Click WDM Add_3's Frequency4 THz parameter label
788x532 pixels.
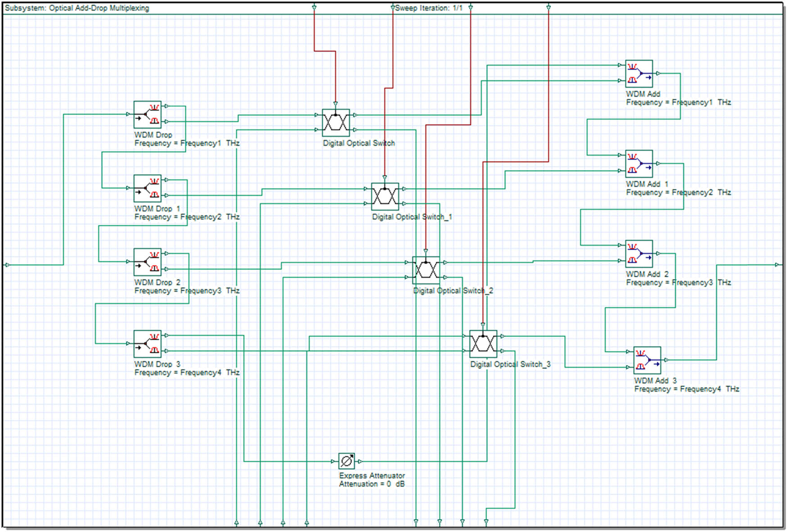tap(686, 389)
